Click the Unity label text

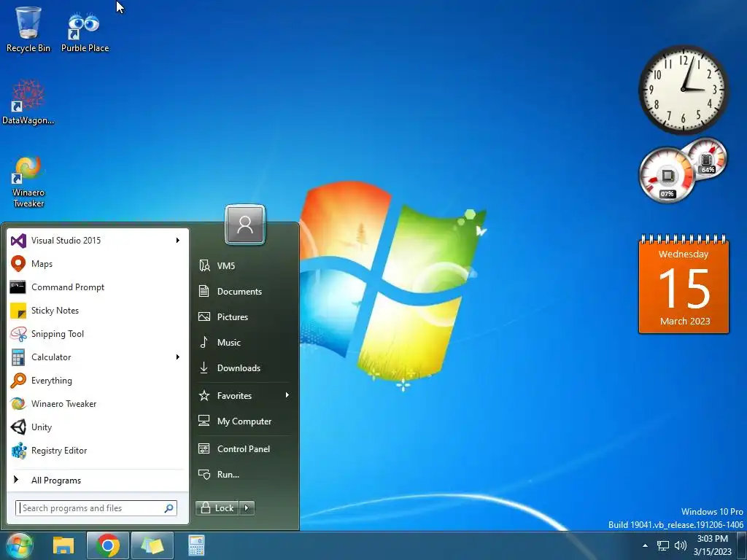[42, 427]
